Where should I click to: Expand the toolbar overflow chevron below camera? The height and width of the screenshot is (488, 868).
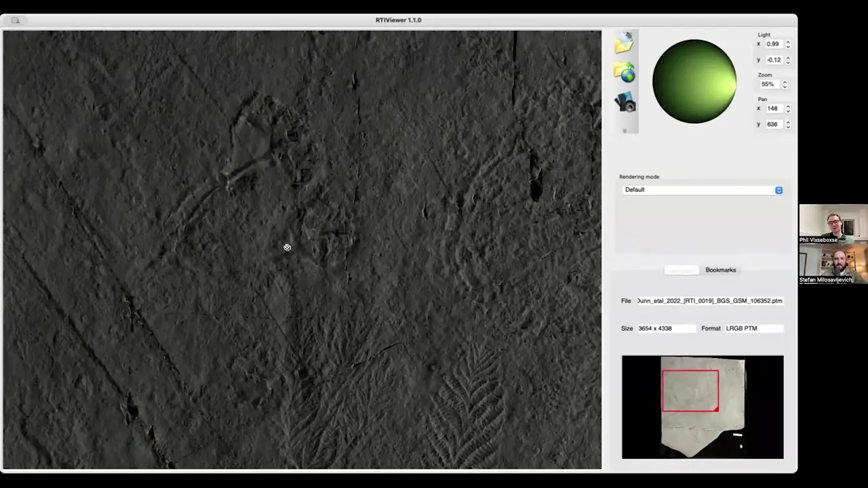625,130
